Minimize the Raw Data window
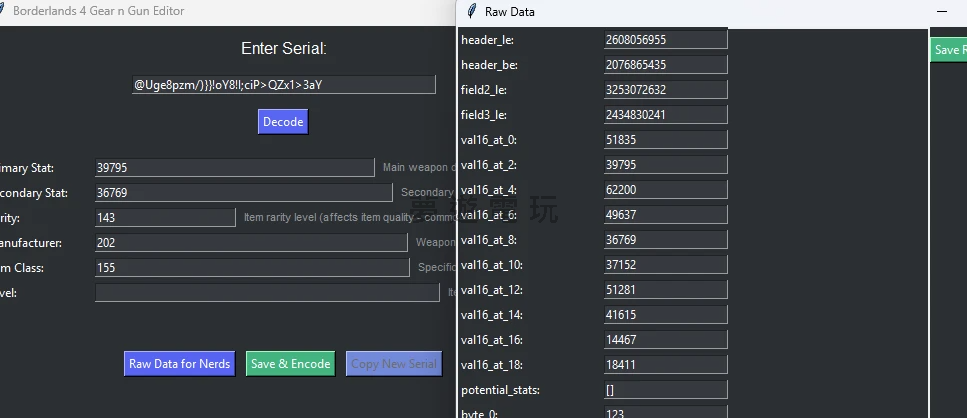This screenshot has width=967, height=418. (942, 12)
